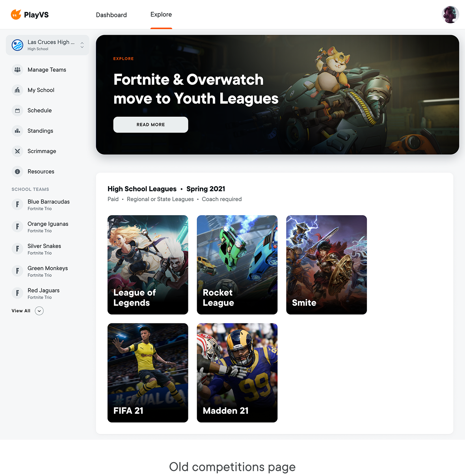Click the My School building icon
Image resolution: width=465 pixels, height=476 pixels.
pyautogui.click(x=17, y=90)
